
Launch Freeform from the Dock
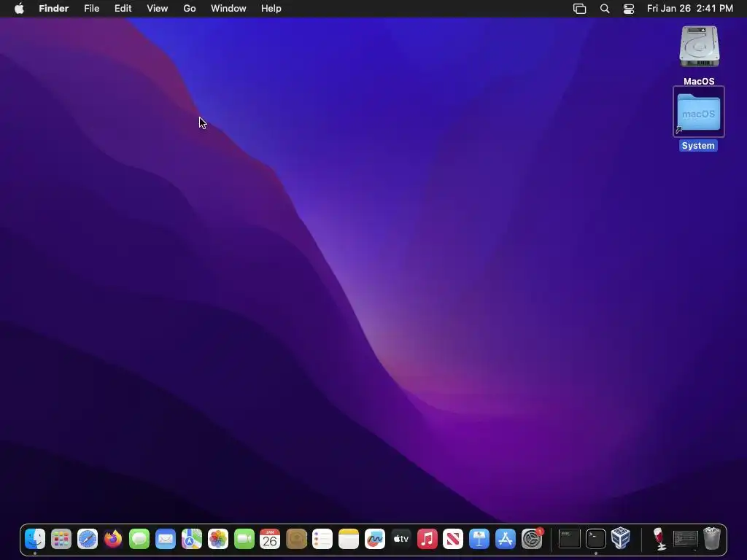click(x=374, y=539)
